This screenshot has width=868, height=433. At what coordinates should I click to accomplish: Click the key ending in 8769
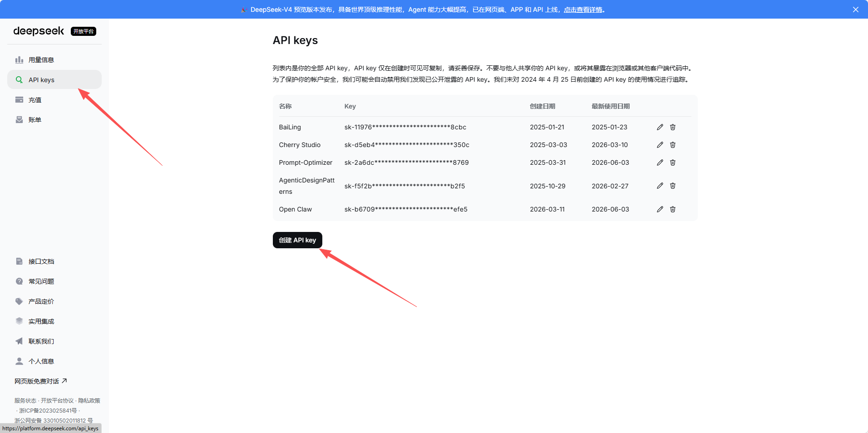[407, 162]
